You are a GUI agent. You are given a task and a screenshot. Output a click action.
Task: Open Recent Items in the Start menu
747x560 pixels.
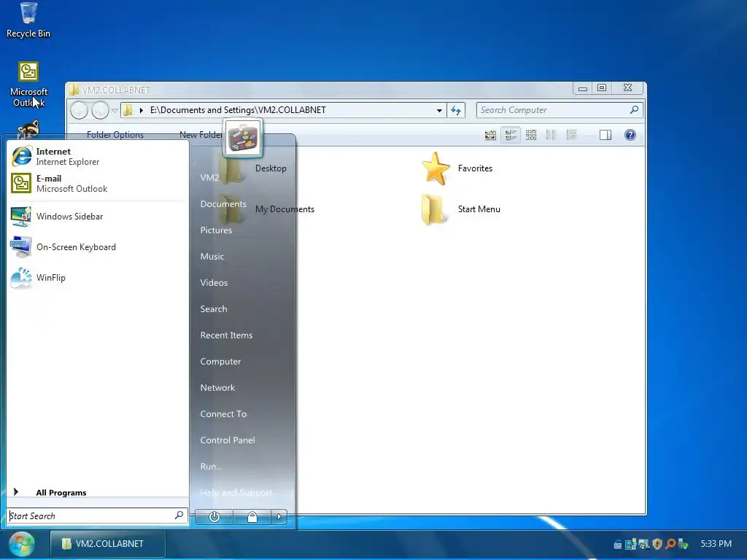[x=226, y=335]
